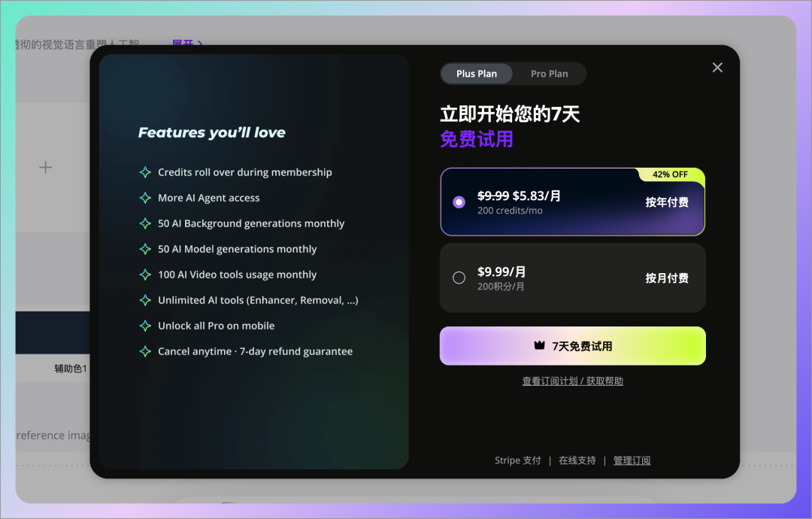
Task: Click the 200积分/月 text
Action: [x=500, y=287]
